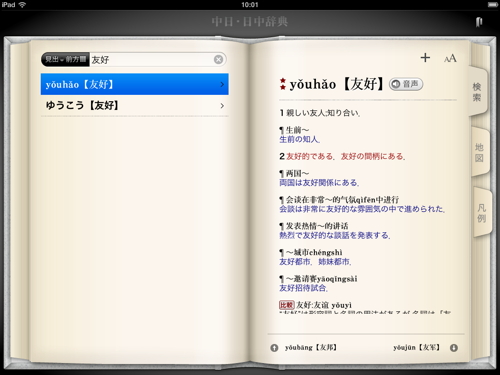This screenshot has height=375, width=500.
Task: Open the 見出・前方 search mode selector
Action: [x=65, y=59]
